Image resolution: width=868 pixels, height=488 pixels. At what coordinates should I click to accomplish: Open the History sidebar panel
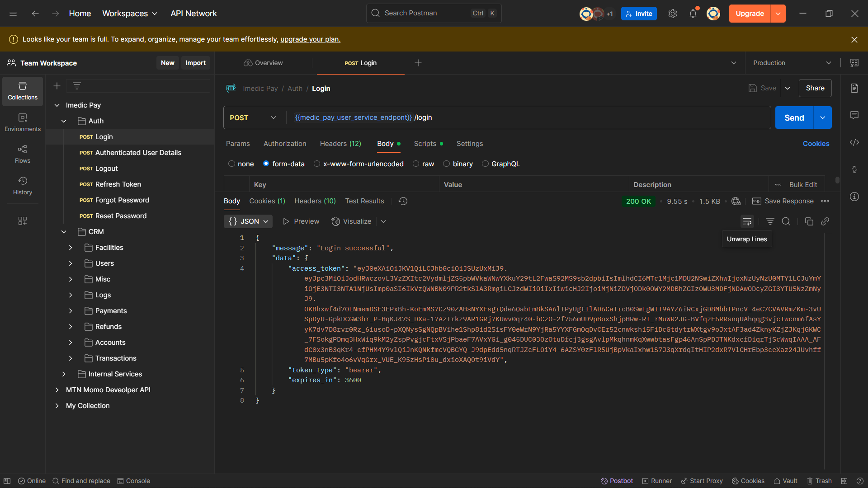tap(23, 186)
